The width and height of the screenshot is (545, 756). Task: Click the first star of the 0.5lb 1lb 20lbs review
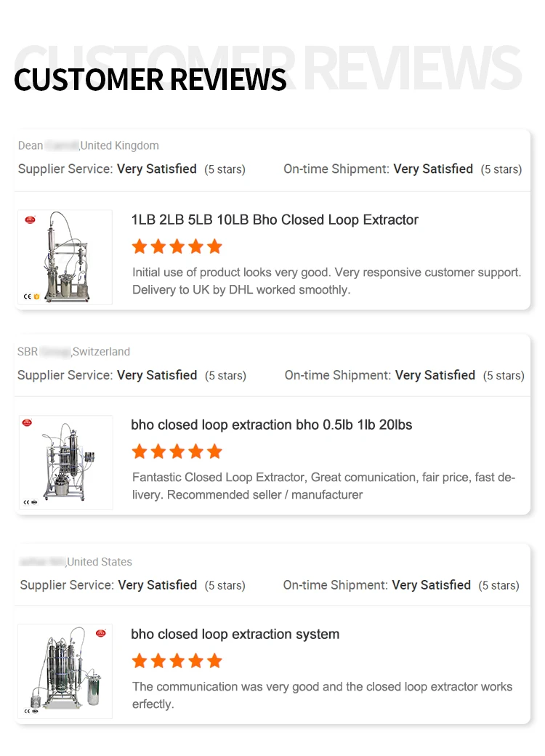click(140, 452)
